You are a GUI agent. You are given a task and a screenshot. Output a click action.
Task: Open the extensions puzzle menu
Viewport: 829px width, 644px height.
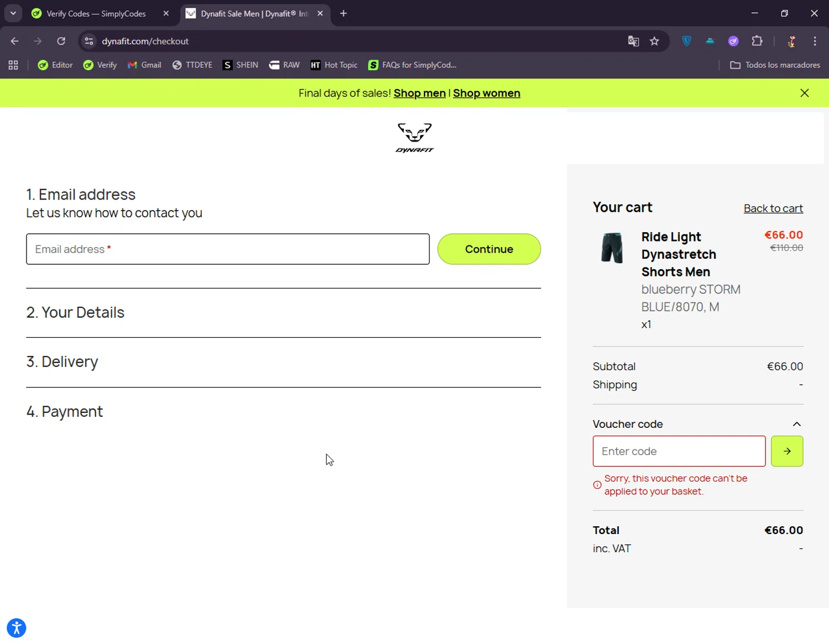[757, 41]
